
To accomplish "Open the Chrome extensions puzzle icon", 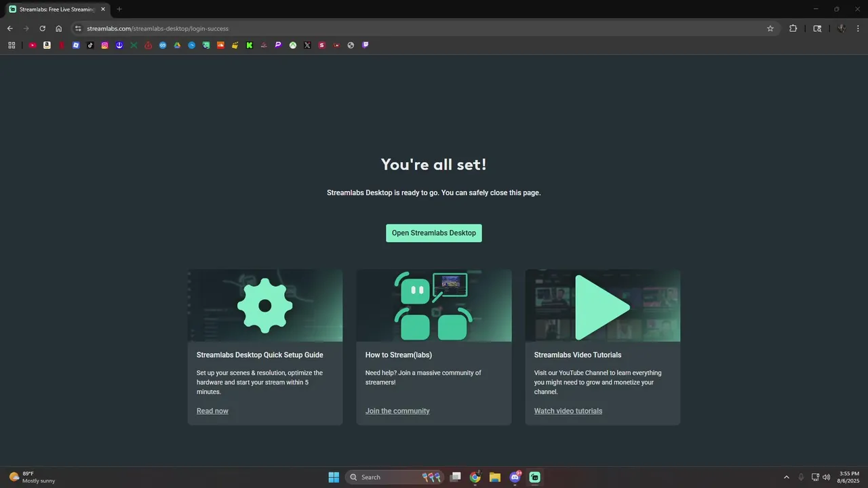I will pyautogui.click(x=793, y=28).
